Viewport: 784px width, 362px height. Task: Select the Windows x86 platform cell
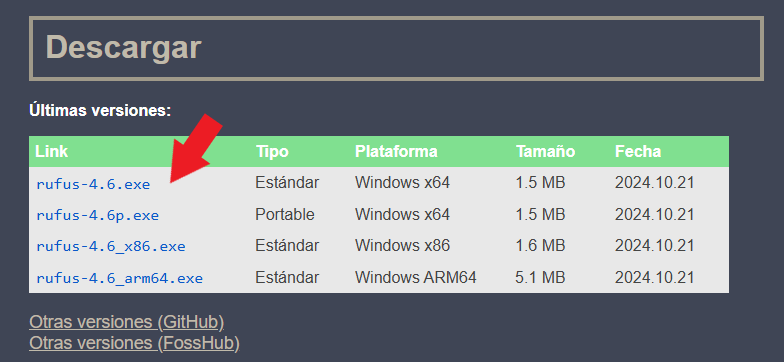(402, 246)
